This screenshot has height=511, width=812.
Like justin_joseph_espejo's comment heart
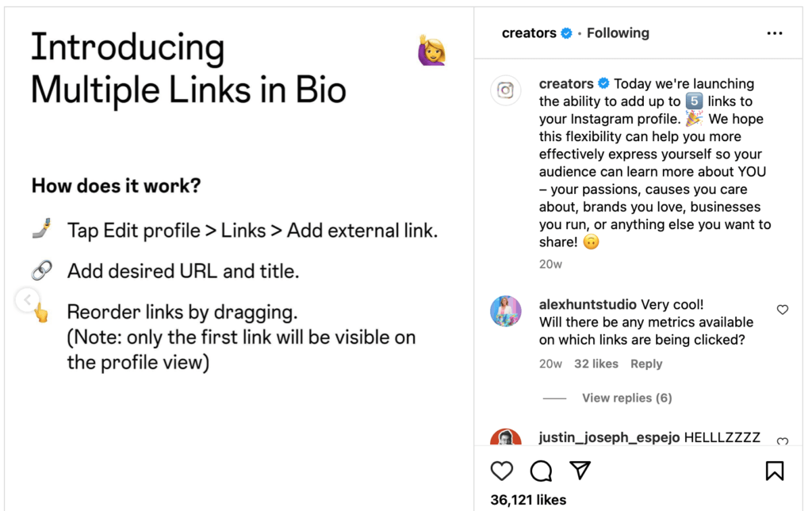[x=783, y=441]
